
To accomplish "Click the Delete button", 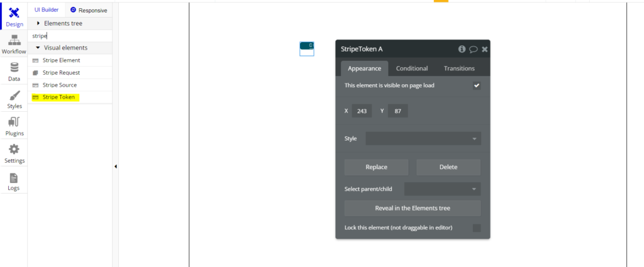I will tap(448, 167).
